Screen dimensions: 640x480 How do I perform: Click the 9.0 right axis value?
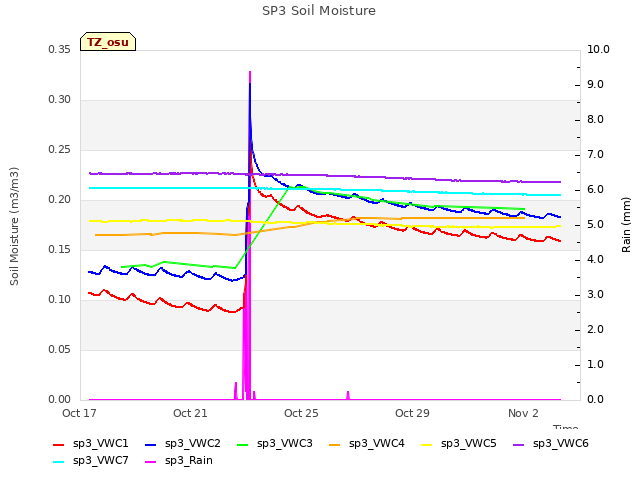[596, 84]
